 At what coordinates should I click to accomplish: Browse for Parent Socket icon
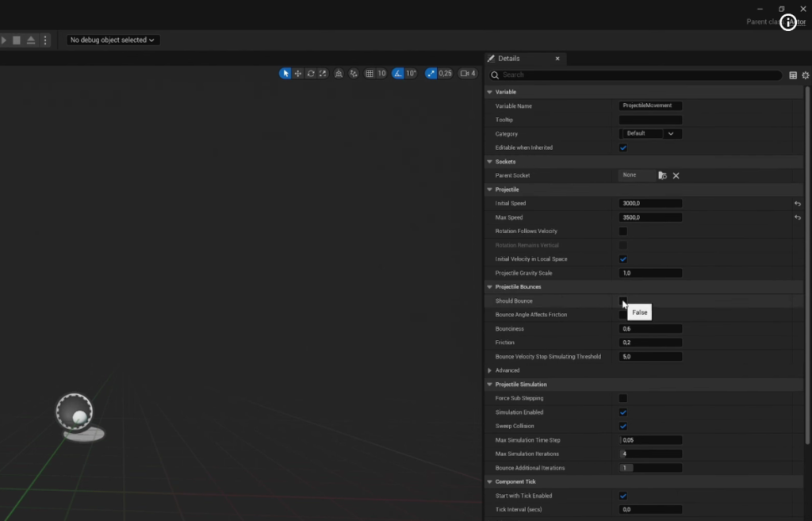pos(662,175)
